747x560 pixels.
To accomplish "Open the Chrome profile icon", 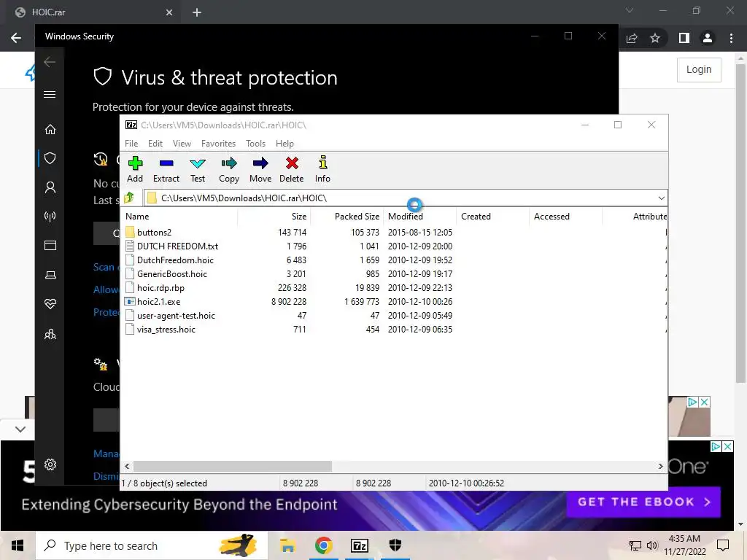I will (x=708, y=38).
